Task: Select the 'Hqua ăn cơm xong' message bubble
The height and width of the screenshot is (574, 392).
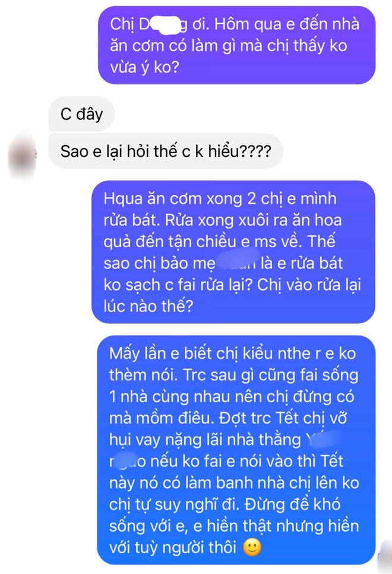Action: [x=233, y=252]
